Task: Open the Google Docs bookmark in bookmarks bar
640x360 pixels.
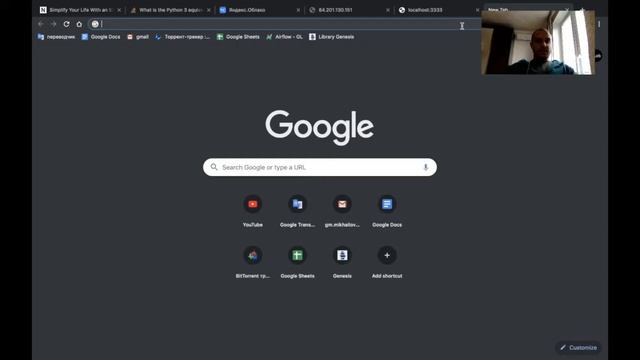Action: point(101,37)
